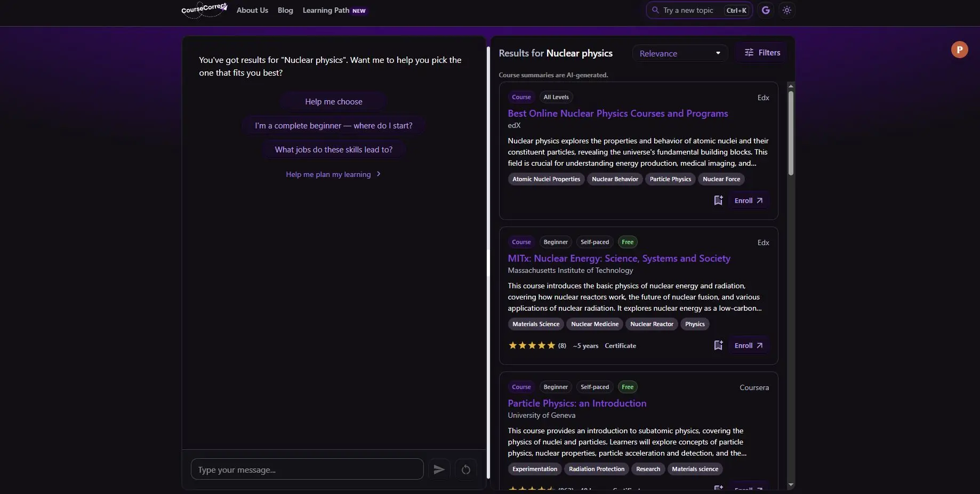Open the user profile avatar P
Screen dimensions: 980x494
[959, 50]
